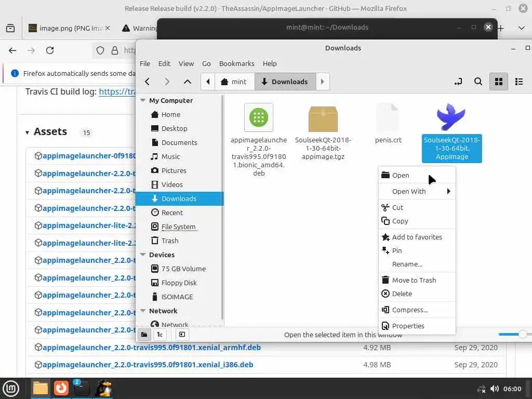Select the SoulseekQt AppImage bird icon
This screenshot has height=399, width=532.
(x=451, y=117)
